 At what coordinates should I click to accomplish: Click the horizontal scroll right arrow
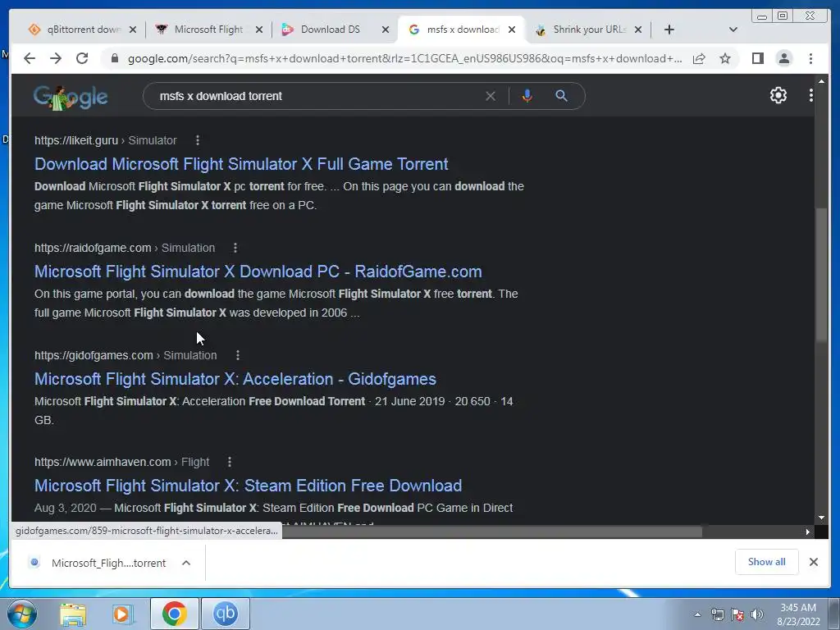coord(807,532)
